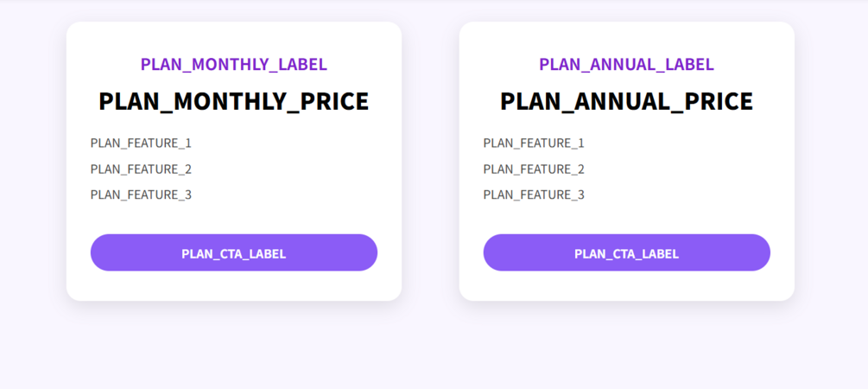The height and width of the screenshot is (389, 868).
Task: Click the PLAN_MONTHLY_PRICE text
Action: [x=233, y=101]
